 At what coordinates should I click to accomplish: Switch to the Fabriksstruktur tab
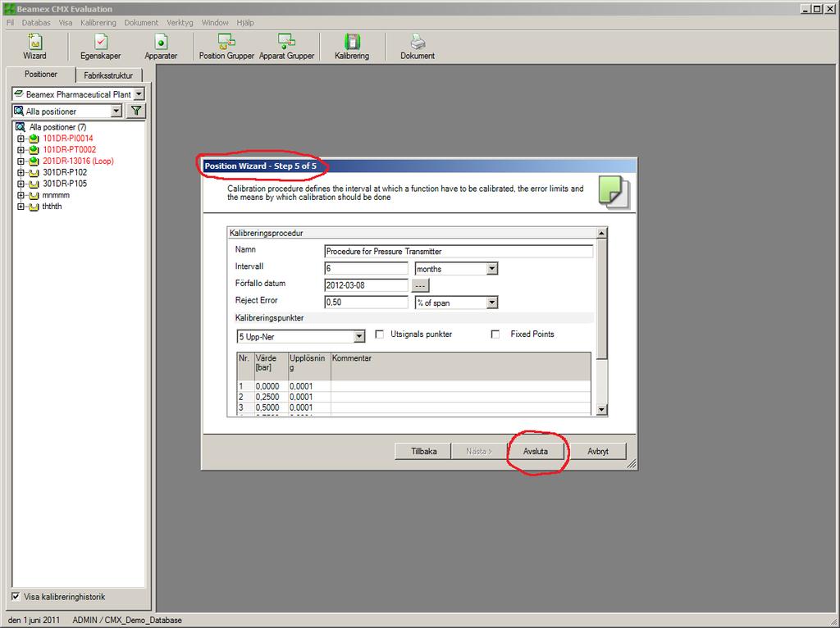[108, 75]
